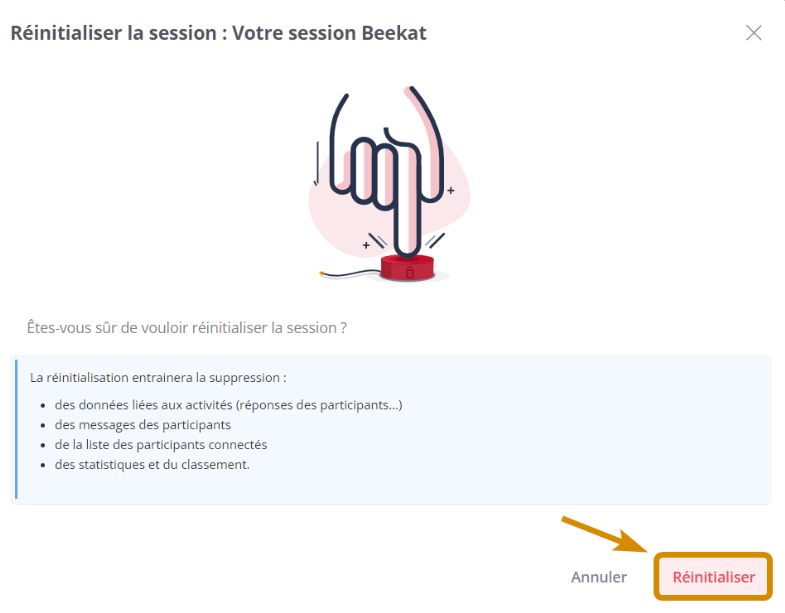785x613 pixels.
Task: Click 'Votre session Beekat' in the header
Action: (x=329, y=33)
